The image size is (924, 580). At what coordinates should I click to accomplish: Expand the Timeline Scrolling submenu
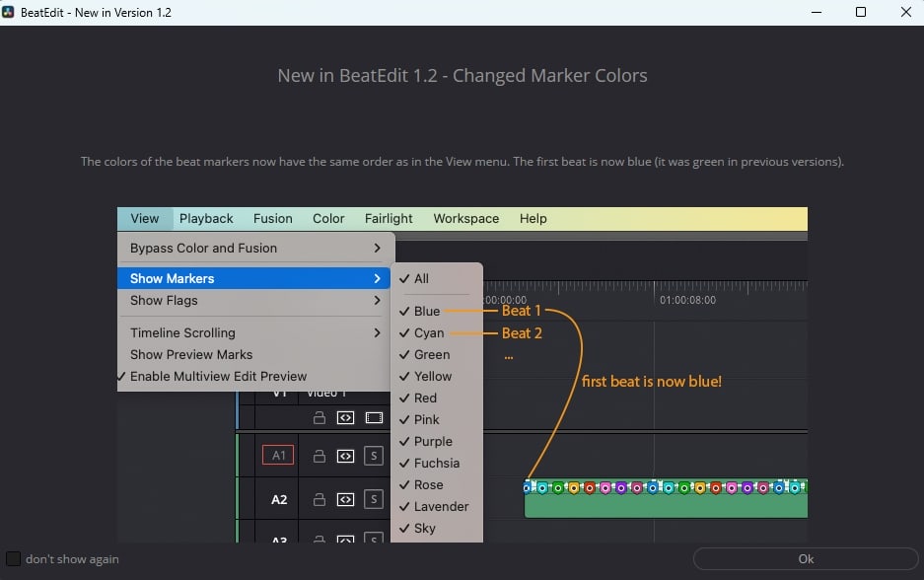(377, 333)
